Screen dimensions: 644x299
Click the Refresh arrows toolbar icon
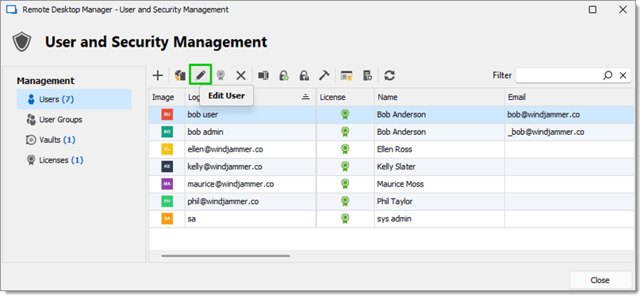(389, 75)
